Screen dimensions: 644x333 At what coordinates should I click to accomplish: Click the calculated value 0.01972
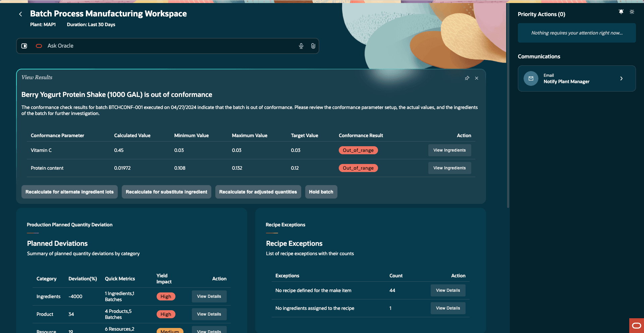(122, 168)
